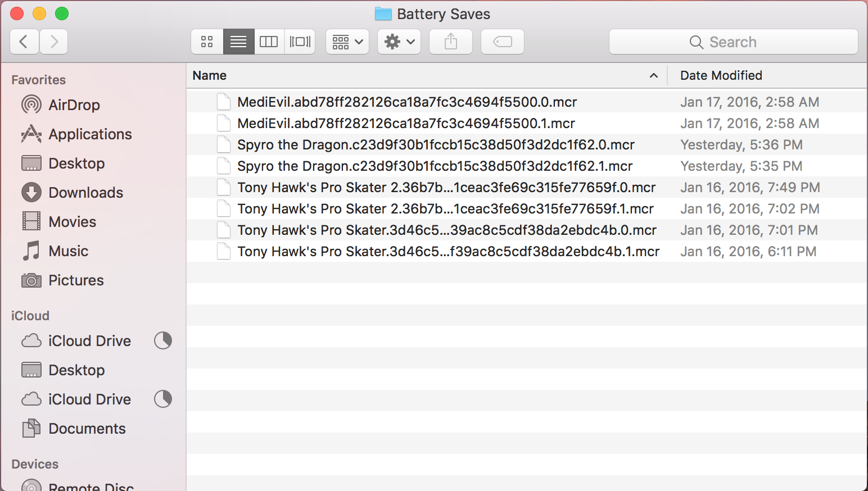This screenshot has width=868, height=491.
Task: Switch to icon view
Action: click(x=207, y=42)
